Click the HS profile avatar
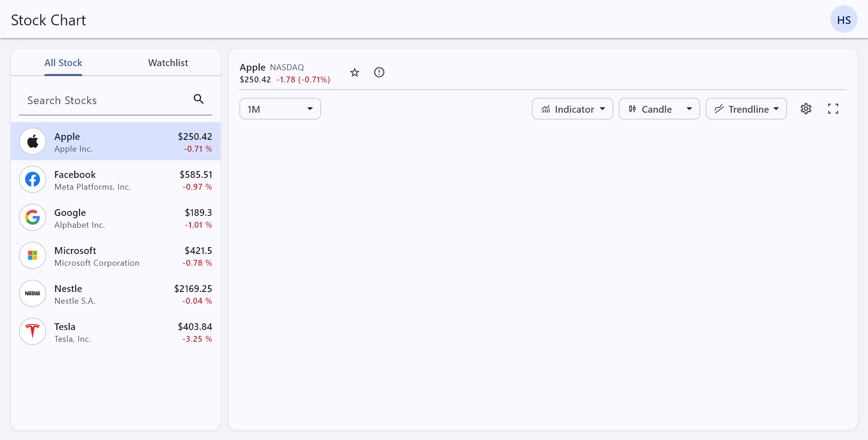This screenshot has height=440, width=868. tap(844, 19)
